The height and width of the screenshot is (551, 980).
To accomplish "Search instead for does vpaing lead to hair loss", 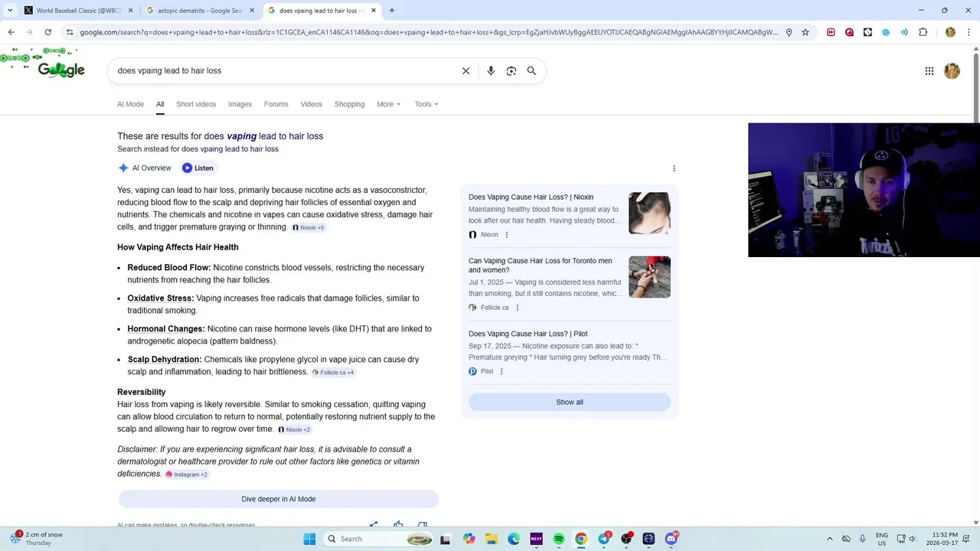I will 230,149.
